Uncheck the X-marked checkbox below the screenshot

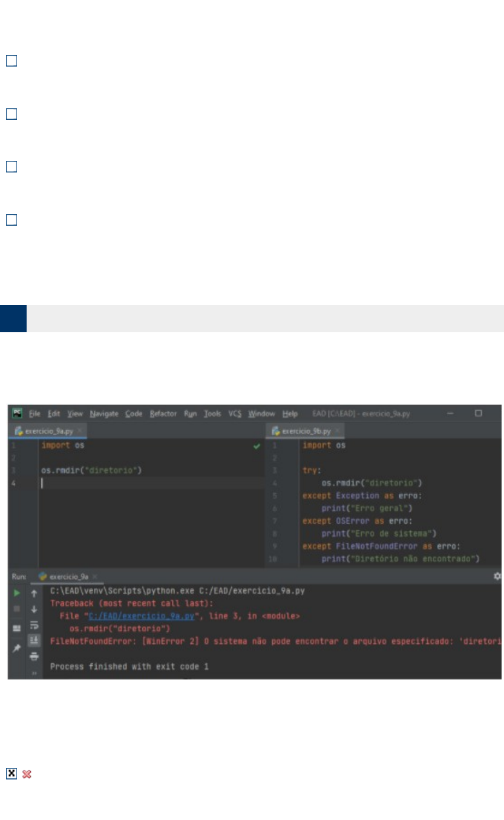click(x=11, y=774)
